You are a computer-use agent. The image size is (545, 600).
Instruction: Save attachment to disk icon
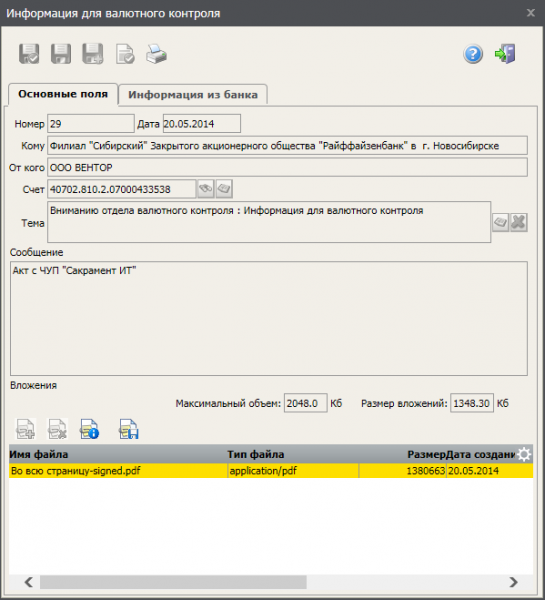[x=129, y=429]
